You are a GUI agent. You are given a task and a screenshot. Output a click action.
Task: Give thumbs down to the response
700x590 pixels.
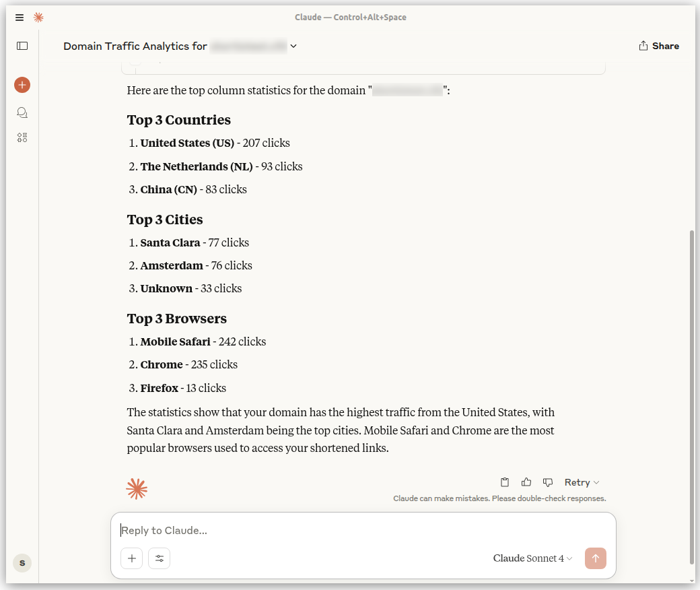(x=548, y=482)
